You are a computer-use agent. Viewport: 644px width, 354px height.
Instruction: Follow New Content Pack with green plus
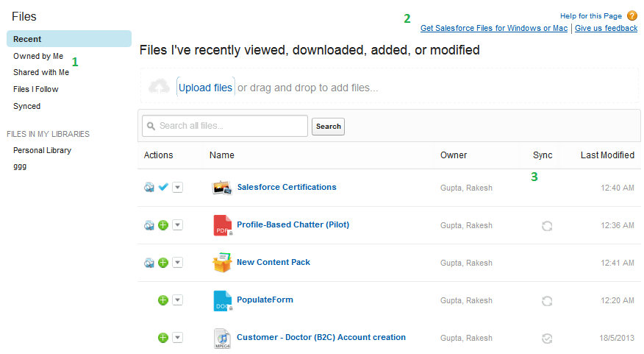(x=163, y=263)
